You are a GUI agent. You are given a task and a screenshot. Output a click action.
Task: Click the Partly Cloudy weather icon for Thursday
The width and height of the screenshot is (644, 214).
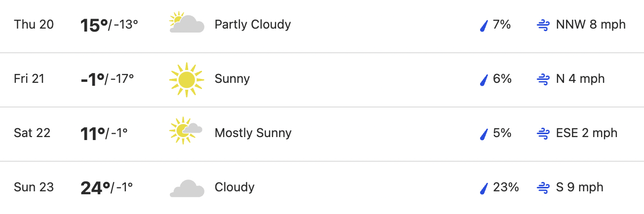pos(187,23)
